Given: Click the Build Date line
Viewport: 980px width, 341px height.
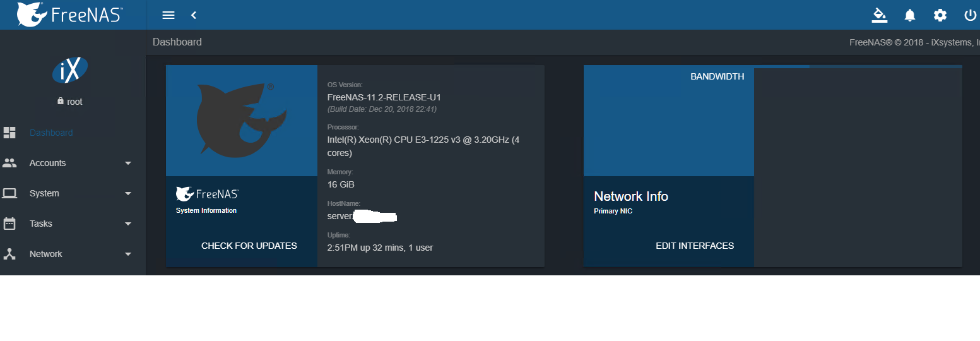Looking at the screenshot, I should point(382,109).
